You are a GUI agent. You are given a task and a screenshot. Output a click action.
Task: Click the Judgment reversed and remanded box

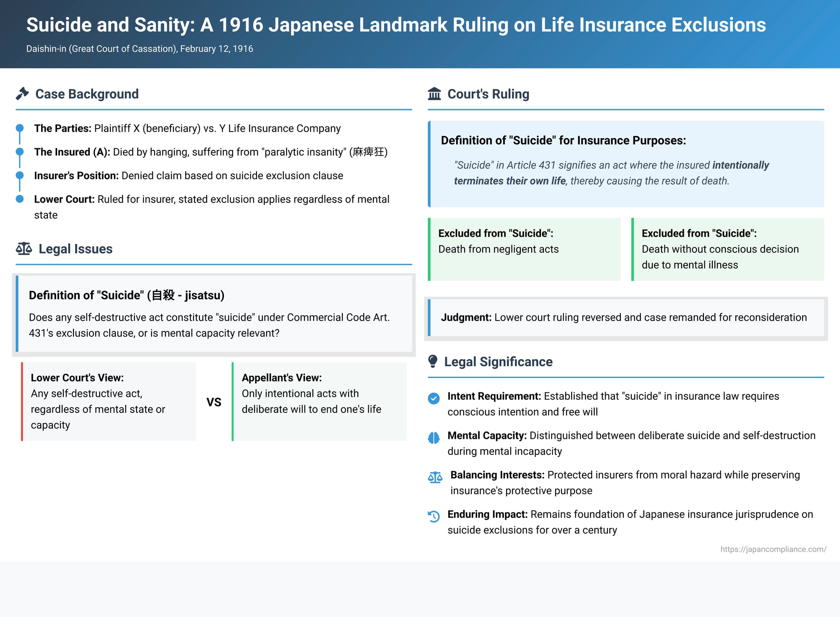(x=626, y=318)
